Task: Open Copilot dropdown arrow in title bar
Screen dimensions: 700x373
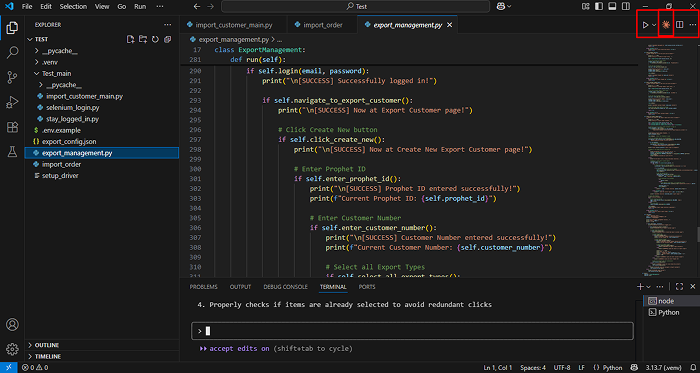Action: (509, 7)
